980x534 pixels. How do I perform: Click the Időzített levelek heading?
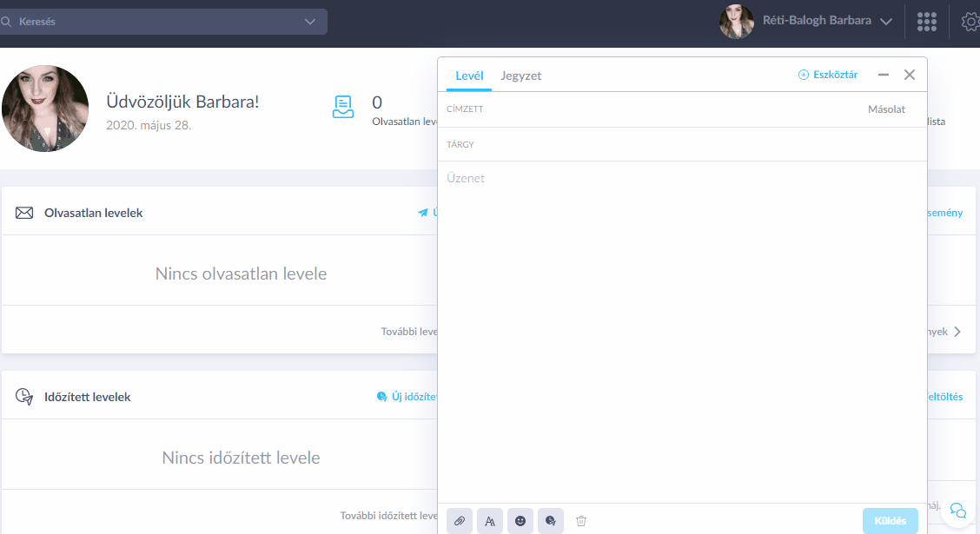pyautogui.click(x=88, y=397)
